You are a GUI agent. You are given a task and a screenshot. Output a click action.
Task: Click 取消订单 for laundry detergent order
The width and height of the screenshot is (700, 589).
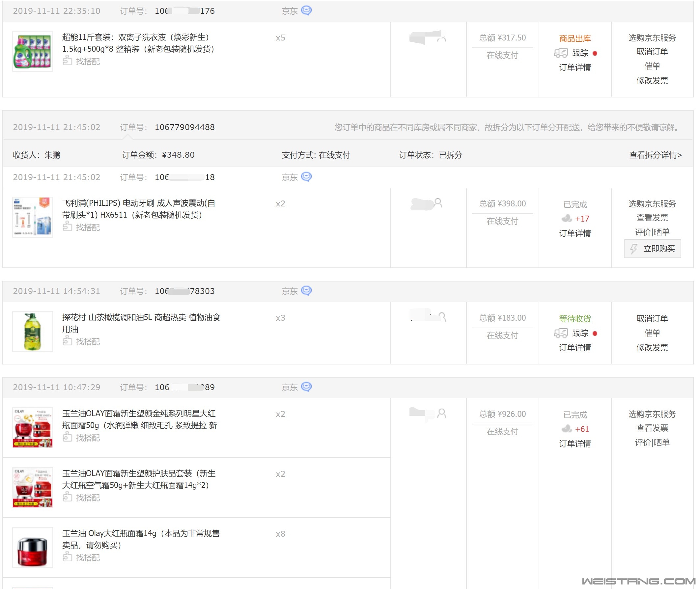(x=652, y=52)
